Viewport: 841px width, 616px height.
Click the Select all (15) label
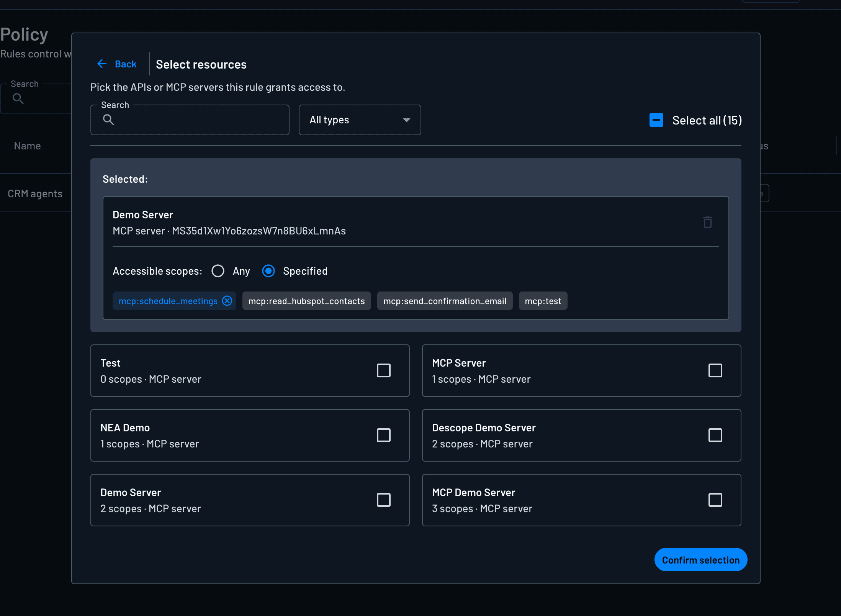click(707, 120)
